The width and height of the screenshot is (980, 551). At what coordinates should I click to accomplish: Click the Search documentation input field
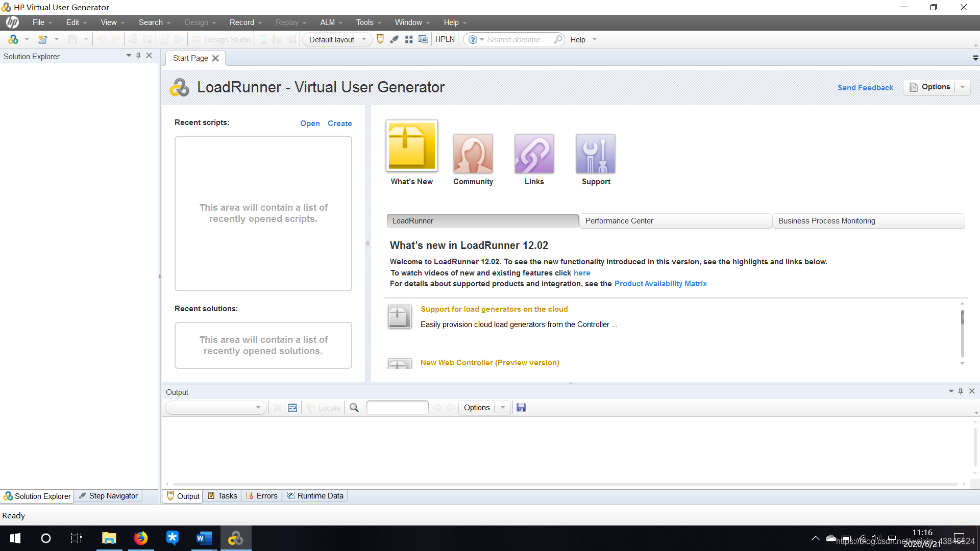click(517, 40)
